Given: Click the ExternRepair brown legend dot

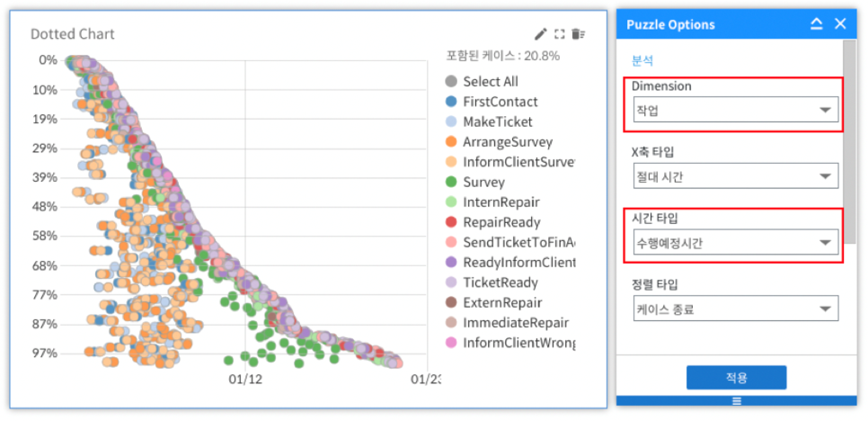Looking at the screenshot, I should [x=452, y=302].
